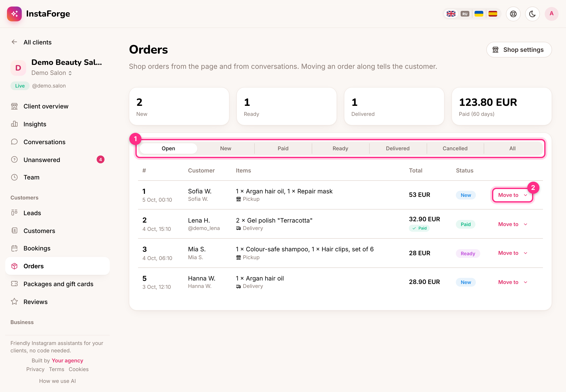Select the Delivered orders filter tab

pos(398,148)
